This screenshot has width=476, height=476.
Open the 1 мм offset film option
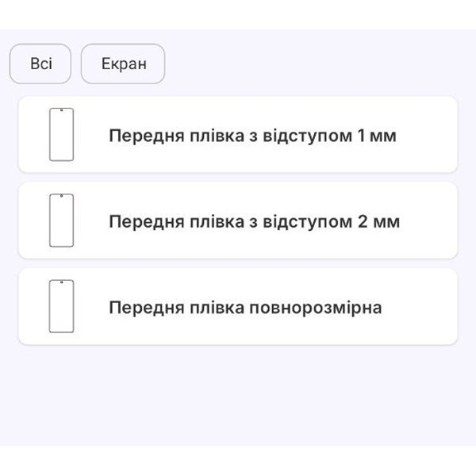pyautogui.click(x=252, y=136)
